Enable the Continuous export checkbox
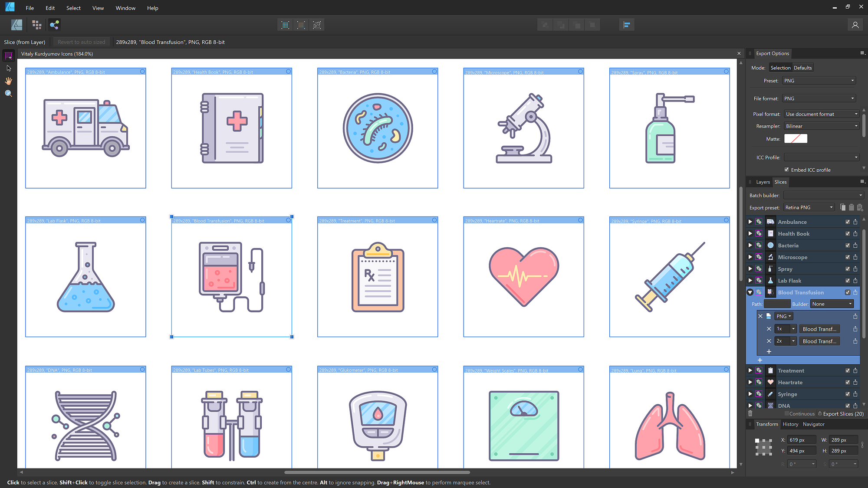 tap(786, 414)
